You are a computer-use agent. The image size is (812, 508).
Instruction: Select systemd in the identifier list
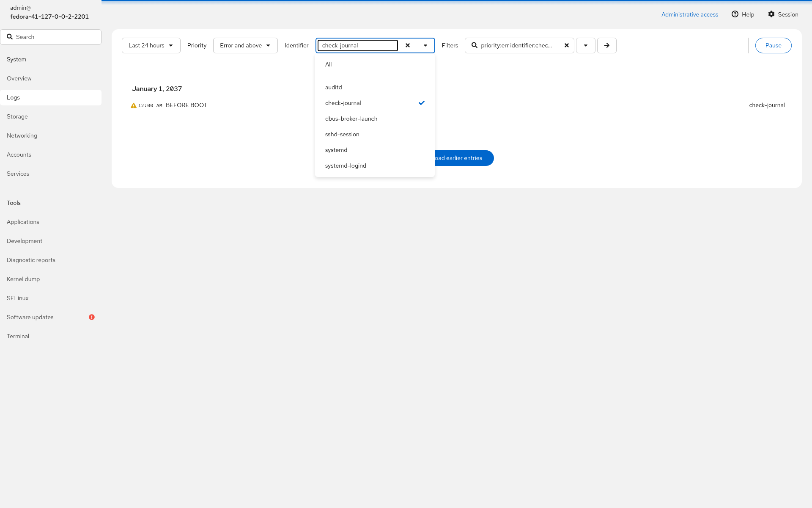pyautogui.click(x=375, y=150)
